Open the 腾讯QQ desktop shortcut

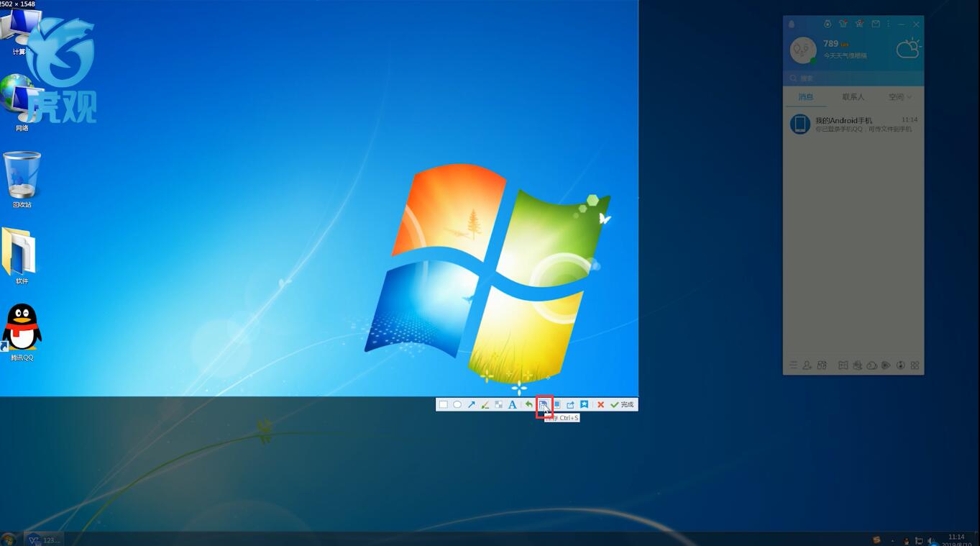click(22, 332)
